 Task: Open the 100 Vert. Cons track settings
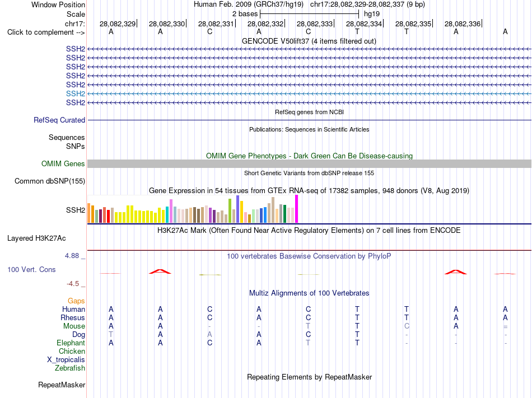31,269
